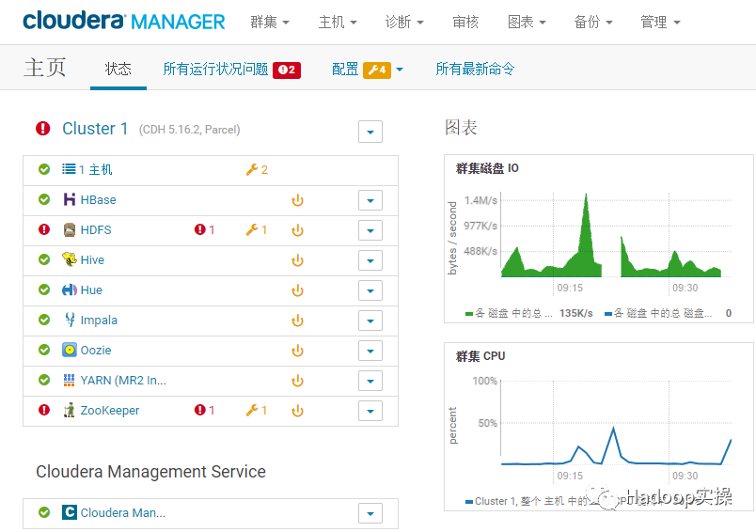
Task: Click the Cloudera Management Service C icon
Action: [70, 512]
